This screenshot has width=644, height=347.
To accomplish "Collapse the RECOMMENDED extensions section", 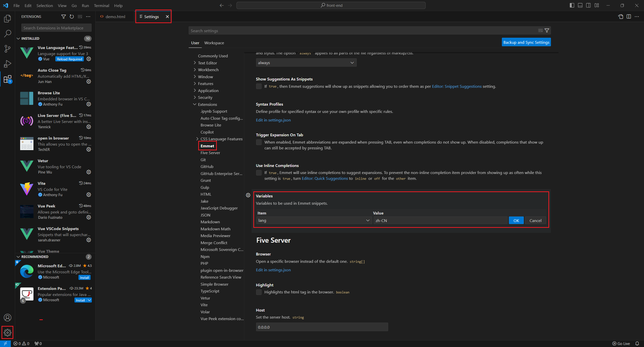I will pos(18,257).
